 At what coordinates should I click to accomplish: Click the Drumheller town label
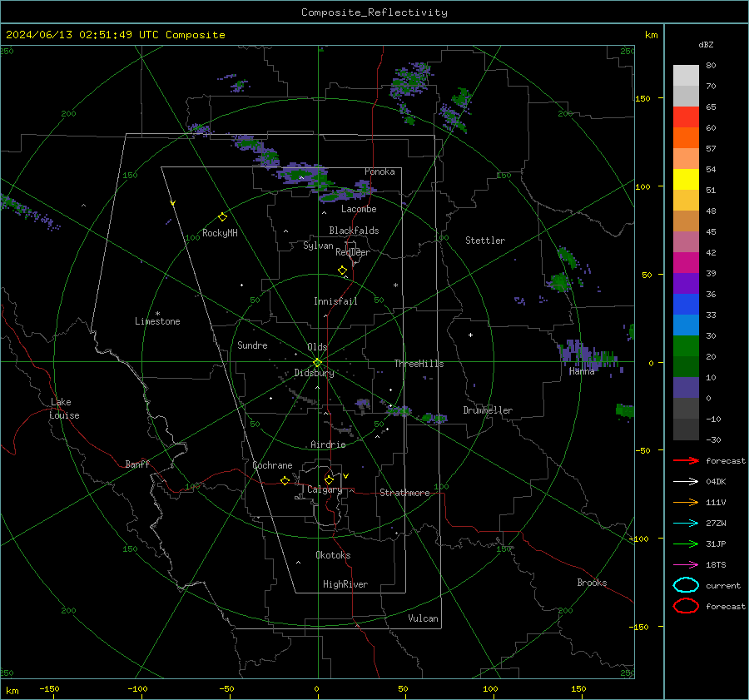[488, 410]
